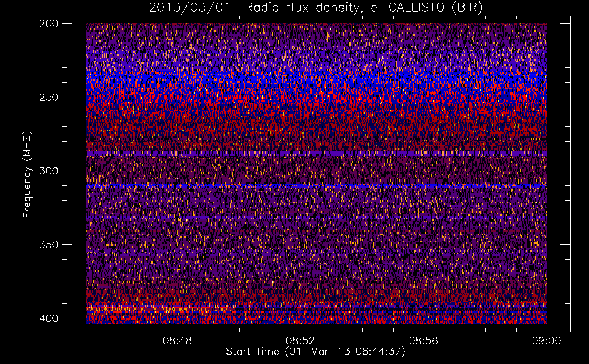
Task: Click the '200' frequency tick label
Action: pyautogui.click(x=49, y=24)
